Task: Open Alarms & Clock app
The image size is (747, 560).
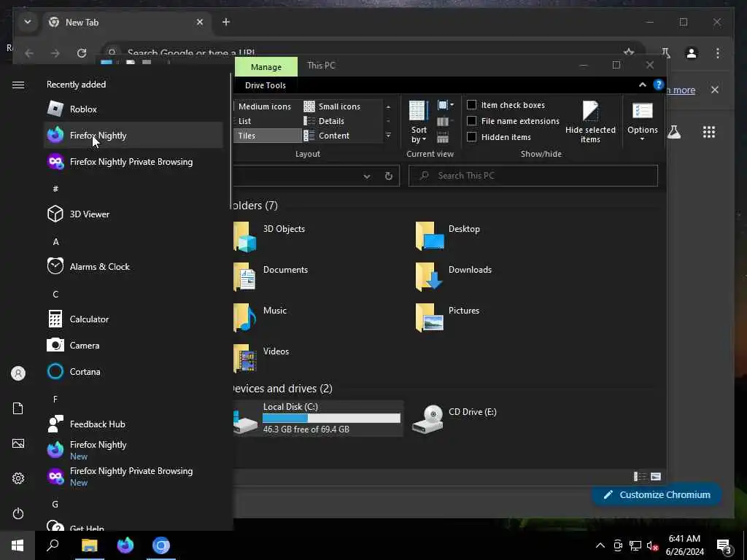Action: click(x=133, y=266)
